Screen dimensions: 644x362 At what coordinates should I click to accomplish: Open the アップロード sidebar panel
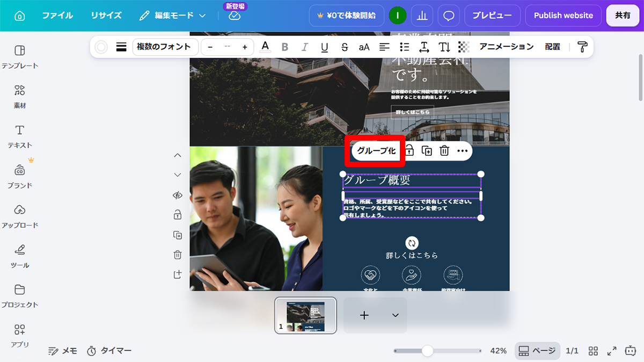(20, 216)
